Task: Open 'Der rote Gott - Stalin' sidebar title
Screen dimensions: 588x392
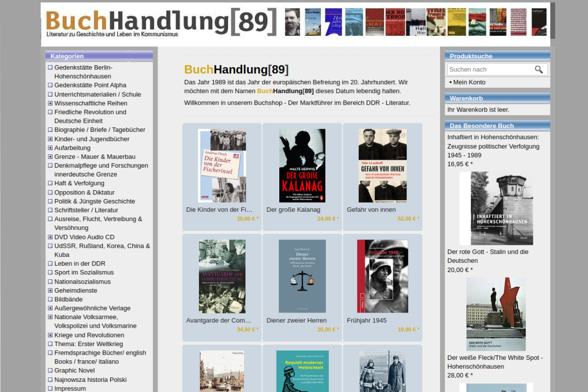Action: [488, 256]
